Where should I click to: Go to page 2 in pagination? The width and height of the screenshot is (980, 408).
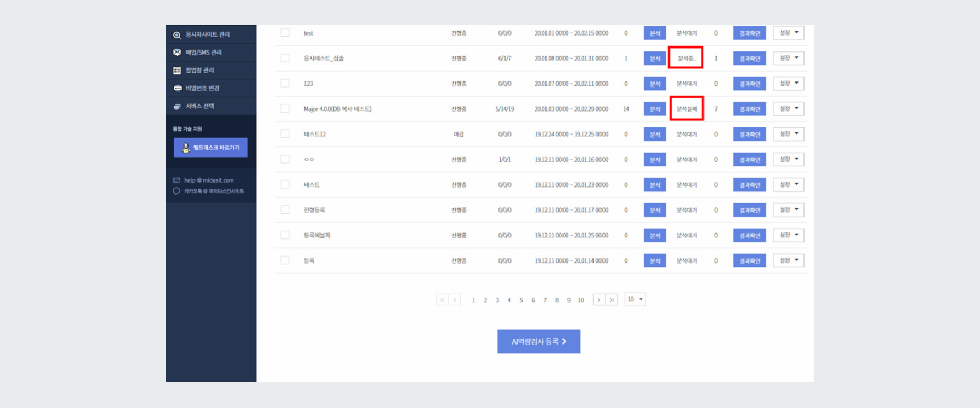485,300
